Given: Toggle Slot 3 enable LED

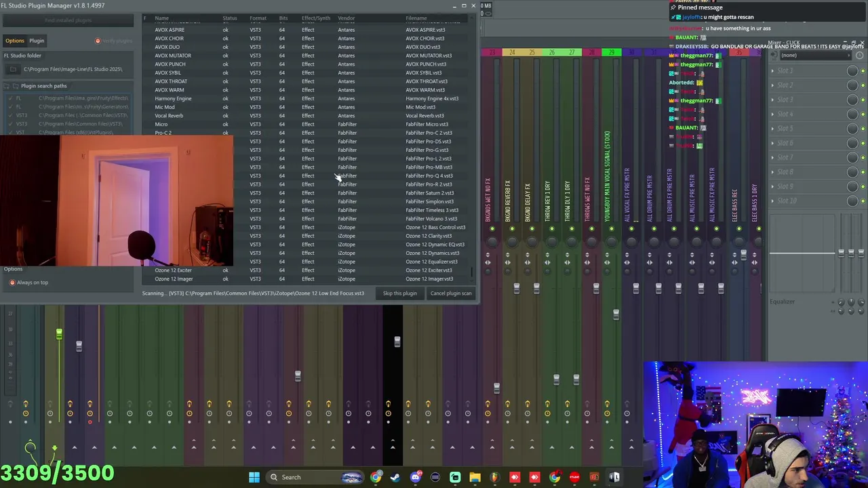Looking at the screenshot, I should [x=863, y=100].
